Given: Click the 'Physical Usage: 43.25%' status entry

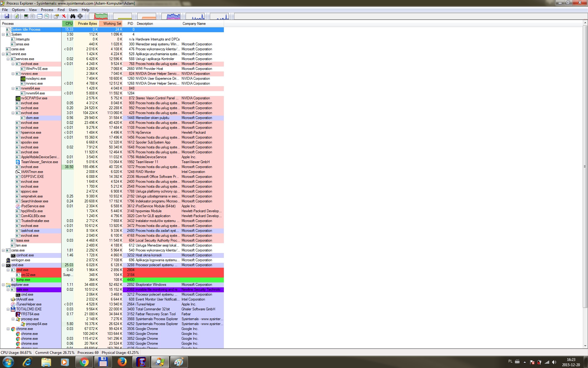Looking at the screenshot, I should [120, 353].
